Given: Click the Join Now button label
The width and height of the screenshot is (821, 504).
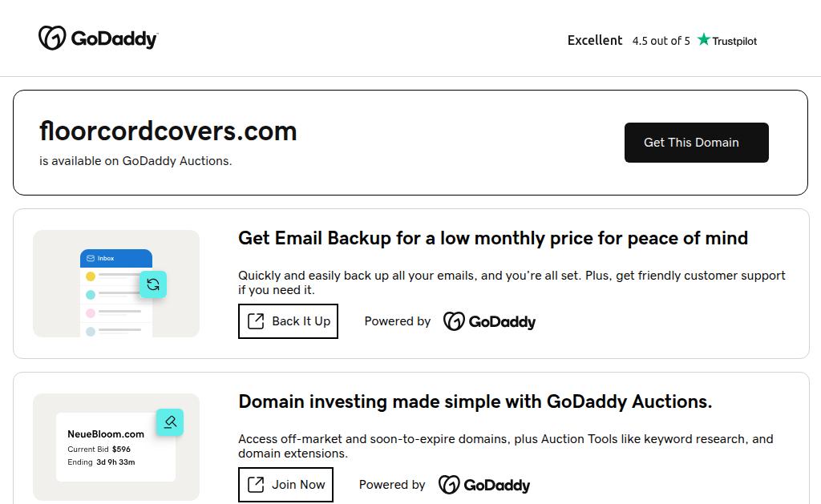Looking at the screenshot, I should (x=298, y=485).
